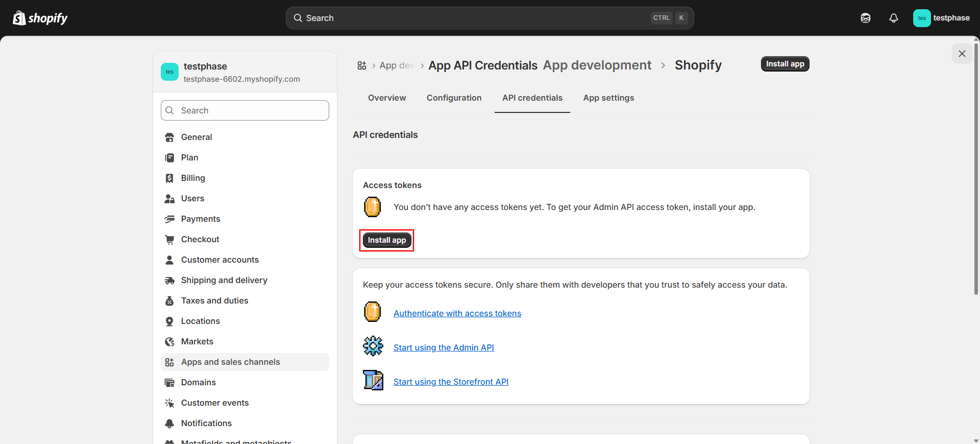Open the App settings tab
This screenshot has width=980, height=444.
609,98
